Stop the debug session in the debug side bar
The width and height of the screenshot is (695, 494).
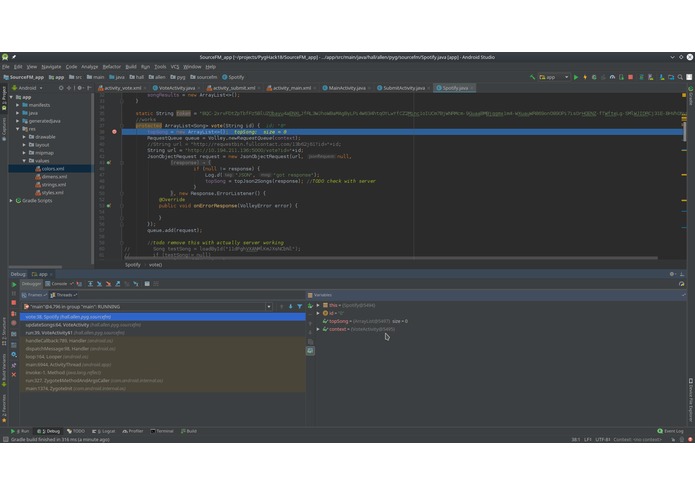point(14,303)
